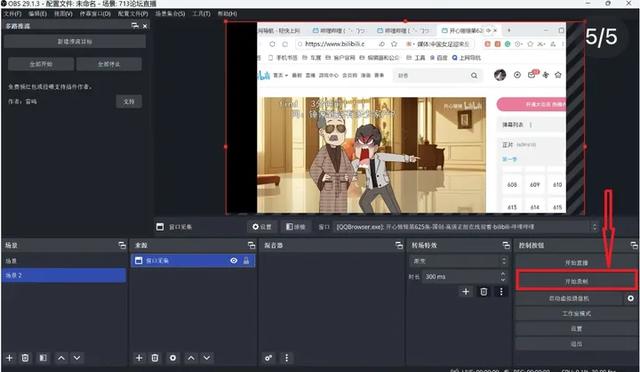Delete the scene transition via trash icon
The image size is (640, 372).
tap(484, 292)
